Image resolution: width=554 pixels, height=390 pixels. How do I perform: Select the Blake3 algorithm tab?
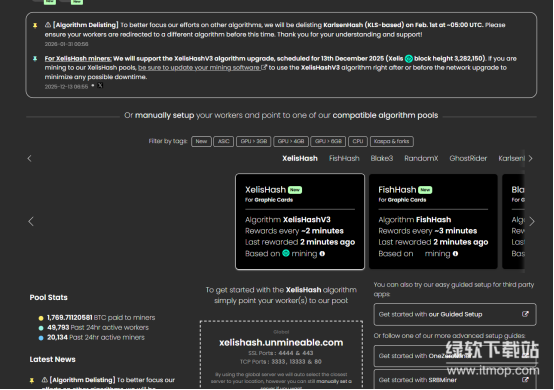tap(382, 159)
